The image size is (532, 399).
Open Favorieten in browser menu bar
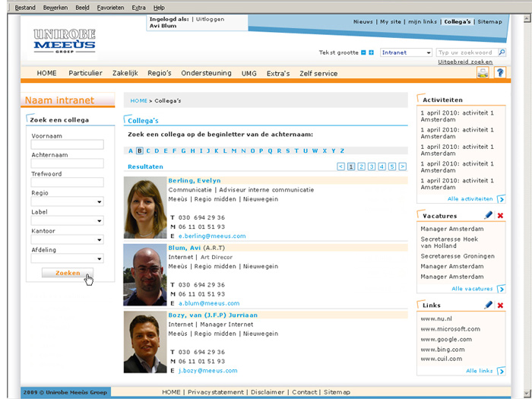(x=110, y=8)
